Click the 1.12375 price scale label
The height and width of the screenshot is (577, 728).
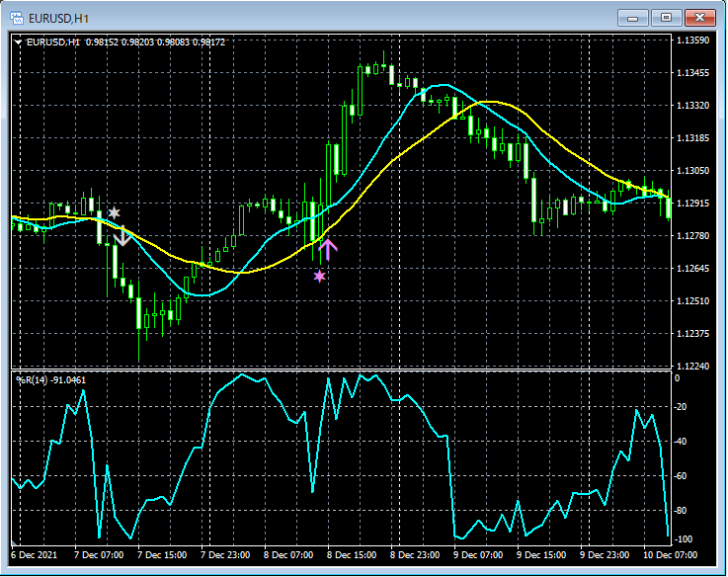click(x=693, y=334)
